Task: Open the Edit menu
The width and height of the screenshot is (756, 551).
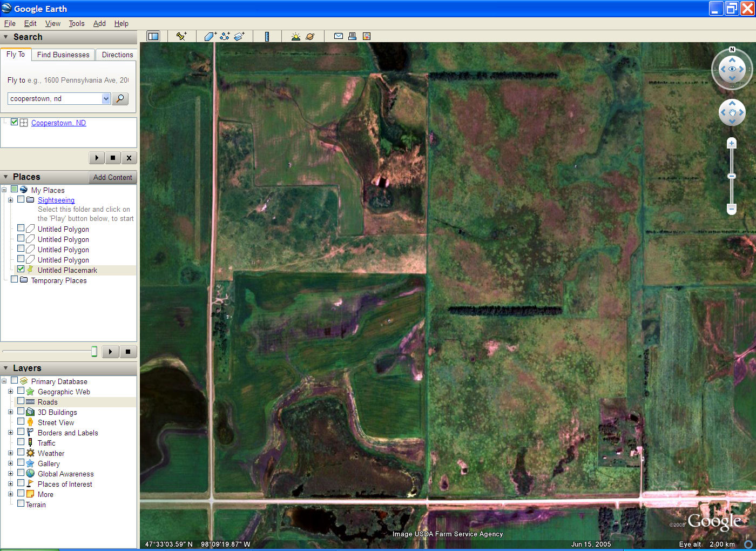Action: click(x=30, y=23)
